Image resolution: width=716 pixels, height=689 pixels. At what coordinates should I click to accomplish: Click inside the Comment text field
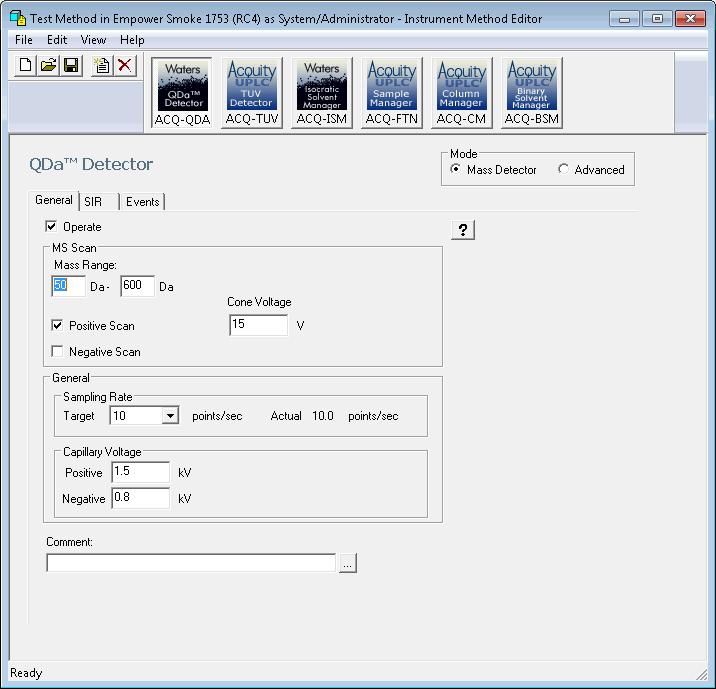click(x=191, y=563)
